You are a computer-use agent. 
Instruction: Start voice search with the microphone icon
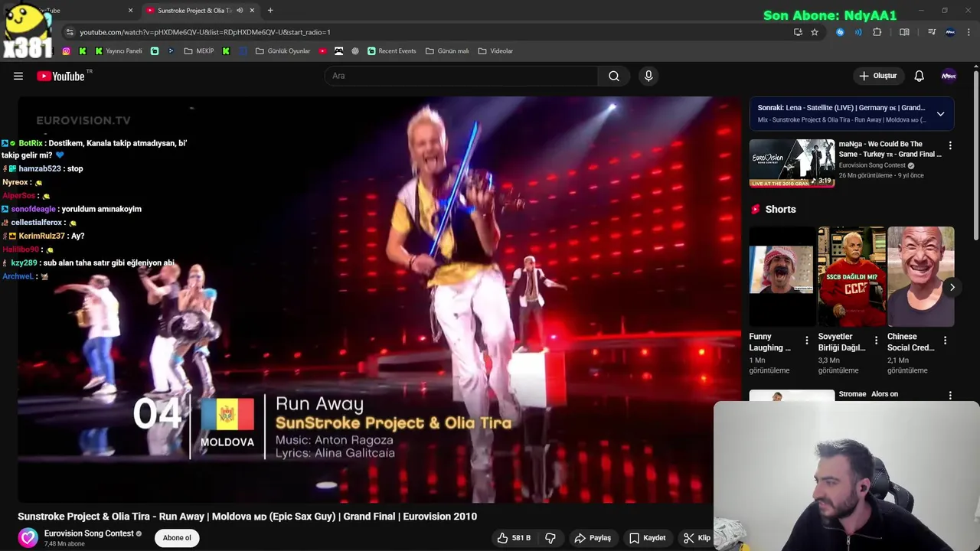(x=648, y=76)
